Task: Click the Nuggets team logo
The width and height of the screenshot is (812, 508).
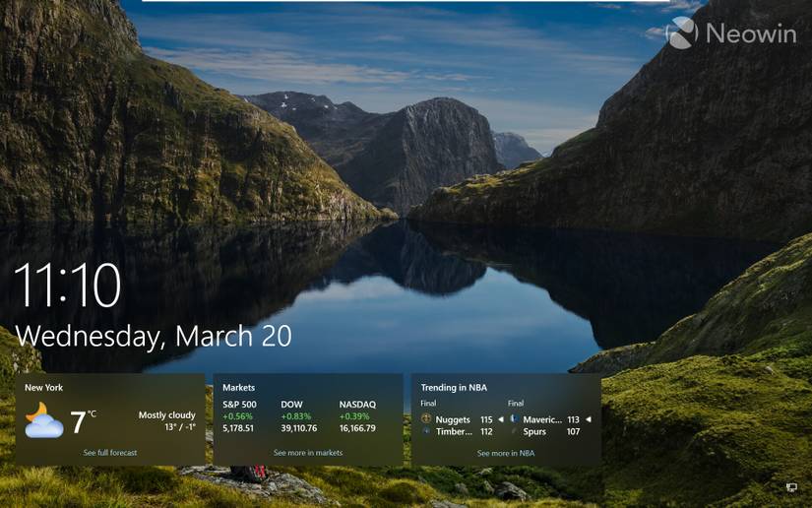Action: (x=426, y=418)
